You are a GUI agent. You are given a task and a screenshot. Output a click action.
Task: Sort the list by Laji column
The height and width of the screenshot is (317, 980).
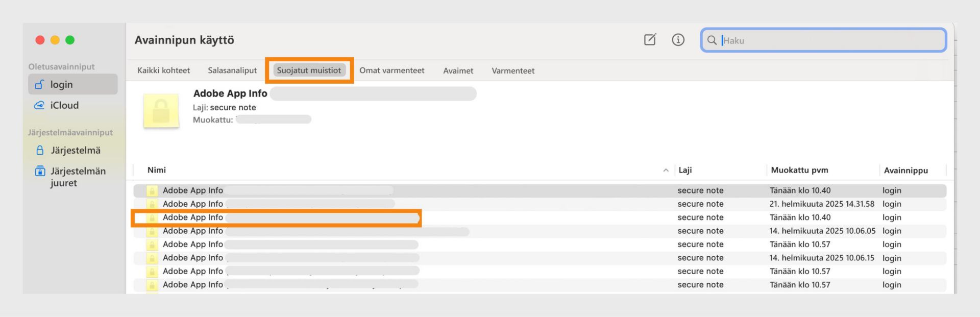click(685, 170)
